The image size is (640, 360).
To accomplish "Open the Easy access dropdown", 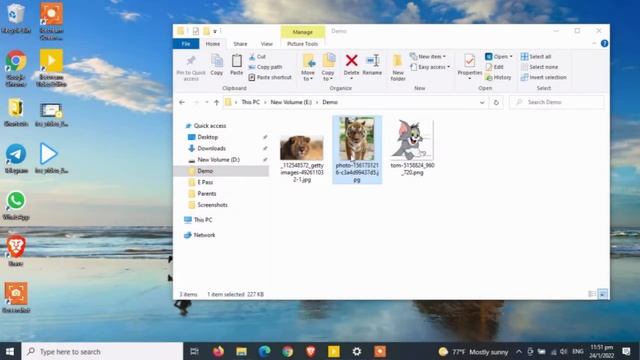I will tap(430, 67).
